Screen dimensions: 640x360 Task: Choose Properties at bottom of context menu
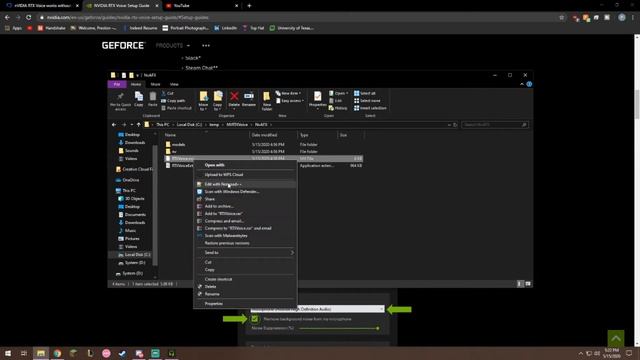pos(245,304)
